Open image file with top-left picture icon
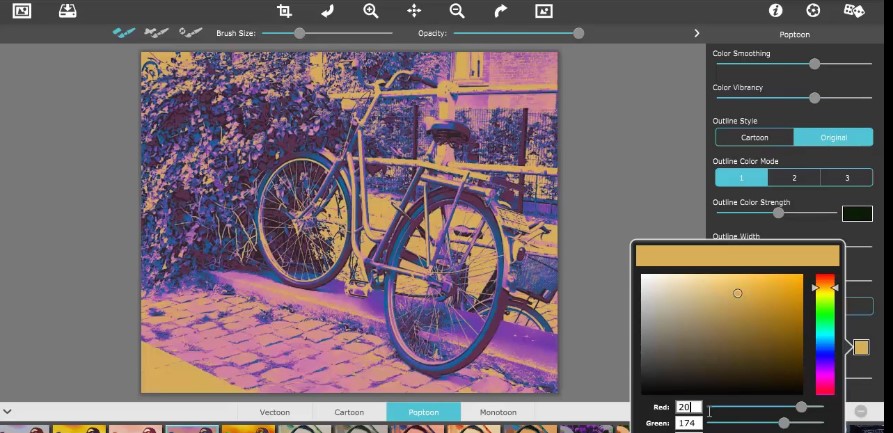This screenshot has height=433, width=893. point(21,11)
